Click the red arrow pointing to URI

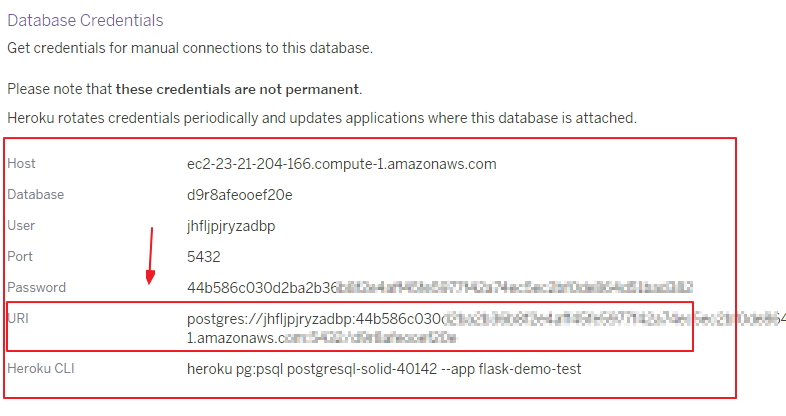pyautogui.click(x=150, y=256)
